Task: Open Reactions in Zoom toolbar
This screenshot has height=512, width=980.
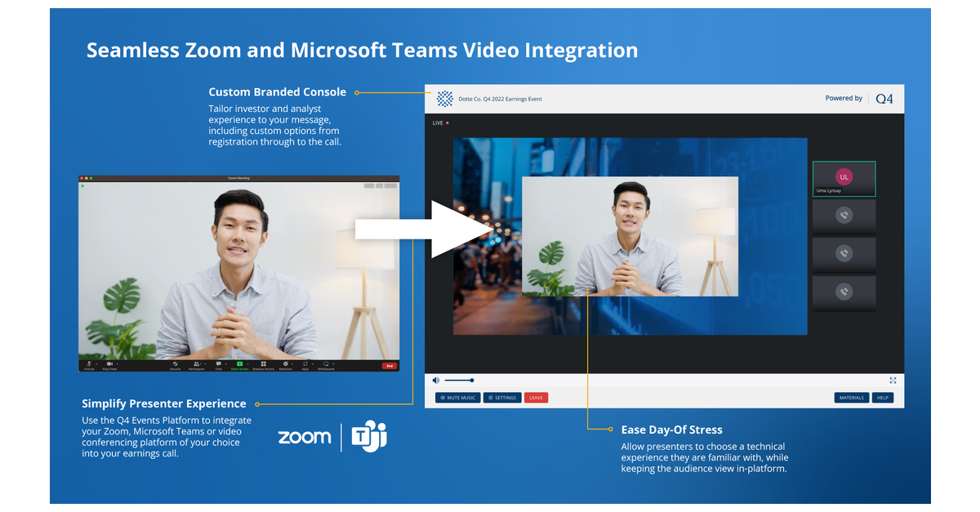Action: 285,363
